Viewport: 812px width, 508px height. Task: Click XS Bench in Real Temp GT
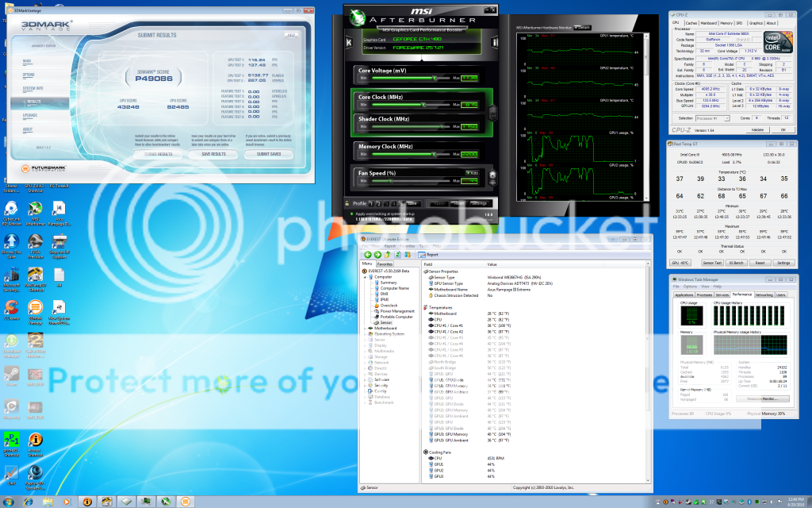pos(737,263)
